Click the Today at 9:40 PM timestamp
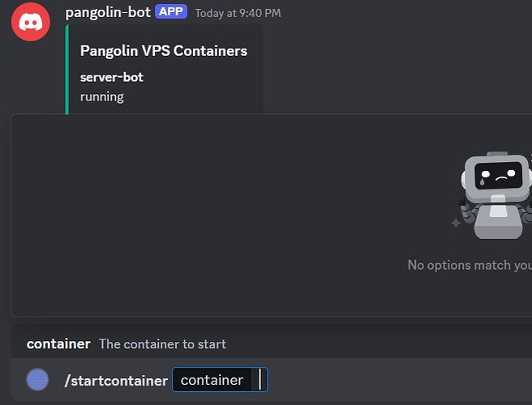This screenshot has height=405, width=532. coord(238,13)
